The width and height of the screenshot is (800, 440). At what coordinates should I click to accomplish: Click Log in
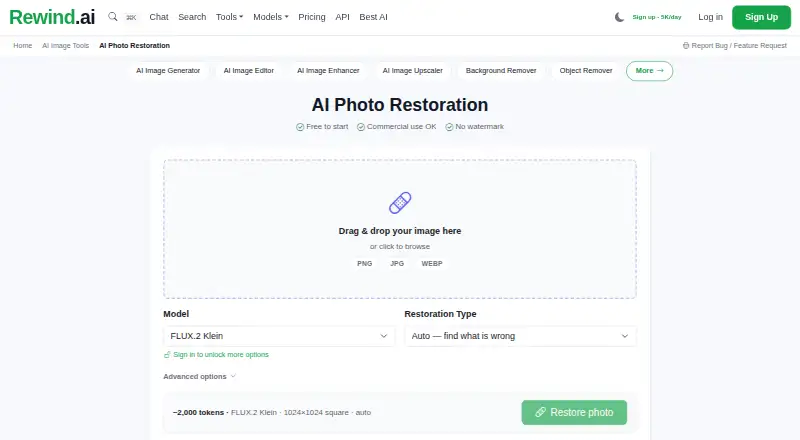tap(710, 17)
